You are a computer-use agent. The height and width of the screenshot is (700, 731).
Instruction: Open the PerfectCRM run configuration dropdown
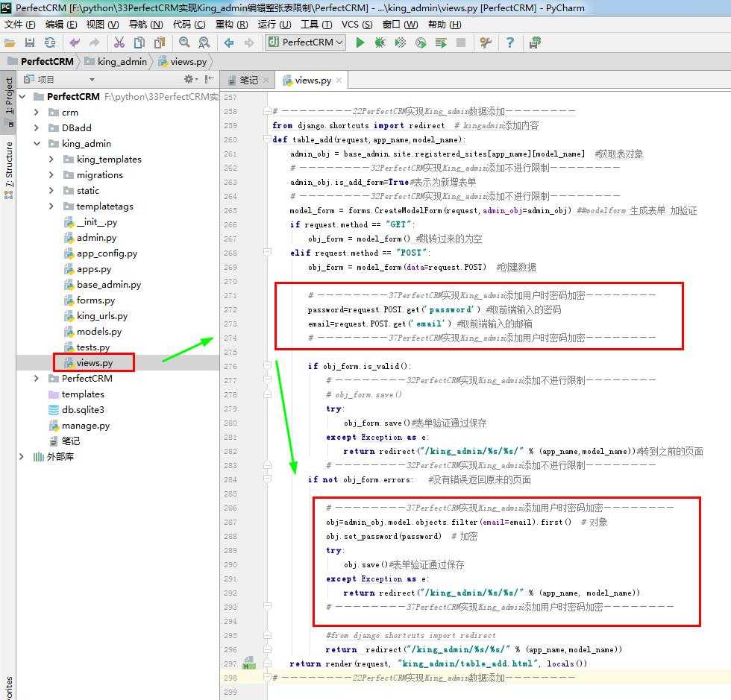[x=306, y=42]
